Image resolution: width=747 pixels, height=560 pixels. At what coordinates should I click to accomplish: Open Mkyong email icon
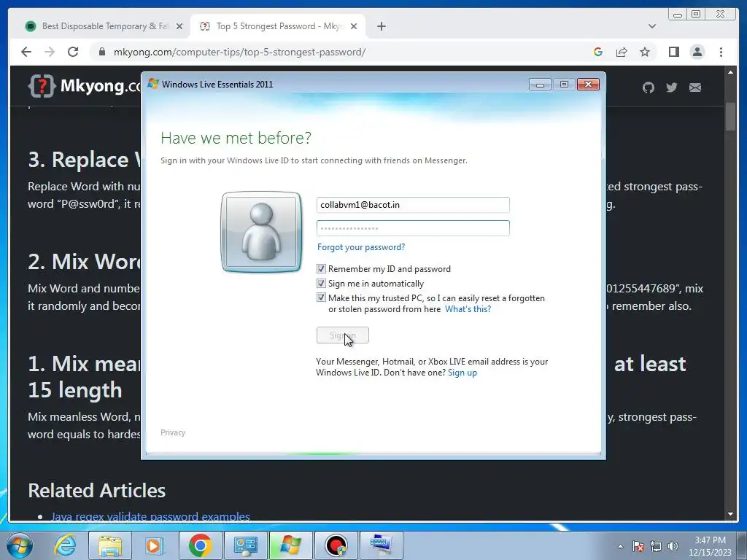(x=695, y=87)
